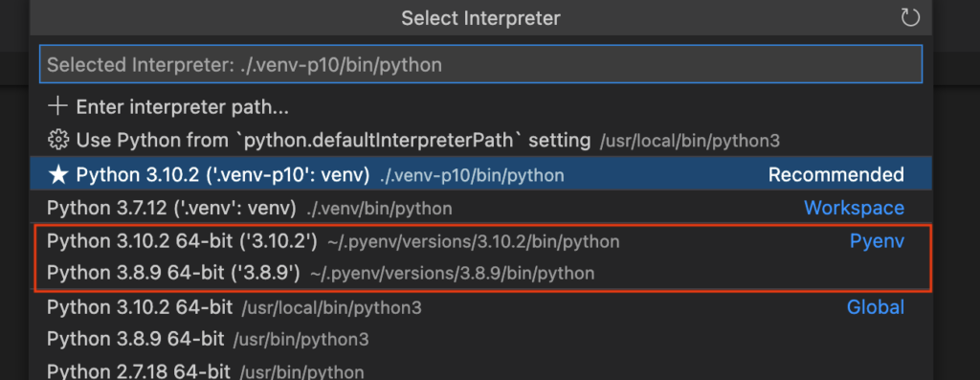
Task: Click the Recommended label on highlighted row
Action: pyautogui.click(x=835, y=174)
